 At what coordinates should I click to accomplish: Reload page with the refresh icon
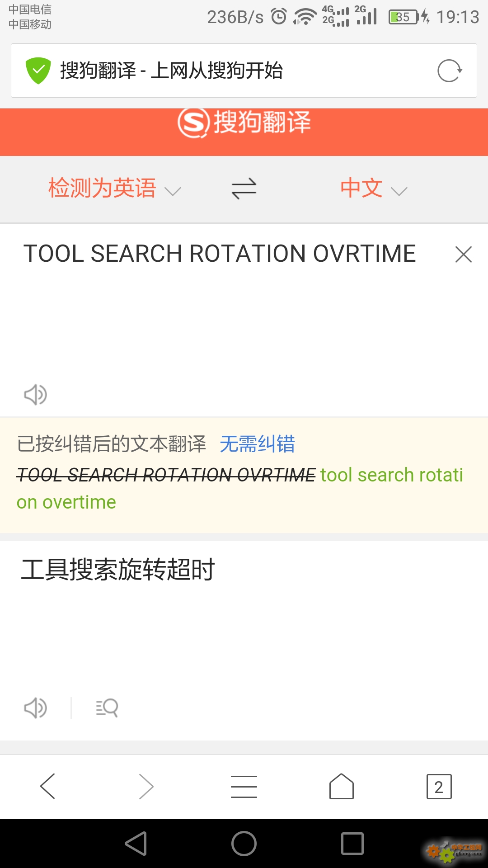coord(450,71)
